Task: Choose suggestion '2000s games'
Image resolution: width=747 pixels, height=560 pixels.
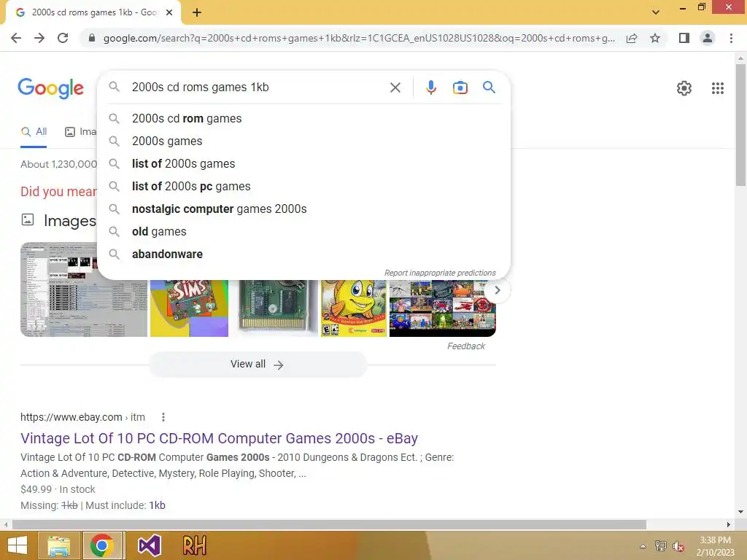Action: click(303, 141)
